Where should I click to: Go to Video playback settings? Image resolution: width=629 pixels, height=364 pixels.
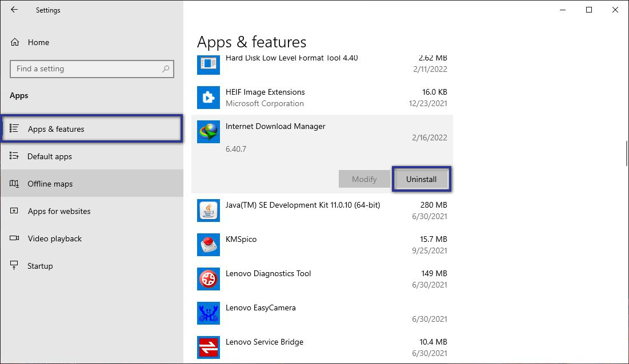pos(55,238)
